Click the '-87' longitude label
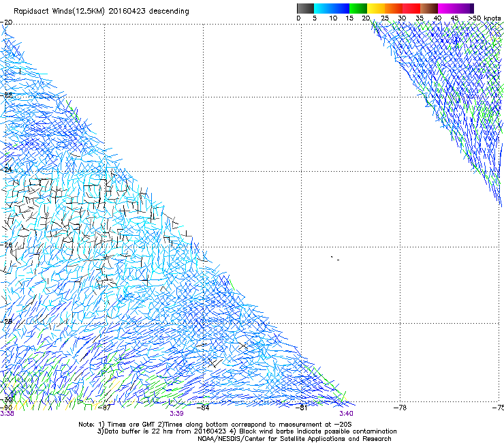The image size is (504, 443). (x=104, y=408)
